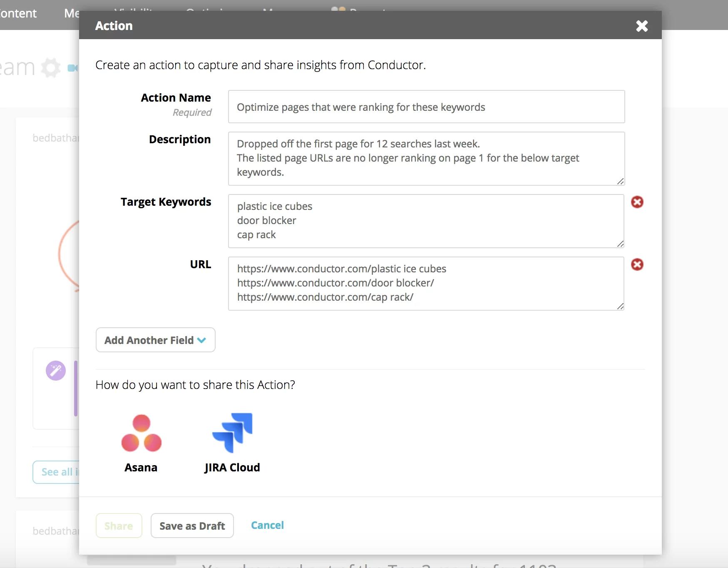
Task: Click into the Target Keywords text area
Action: pyautogui.click(x=426, y=221)
